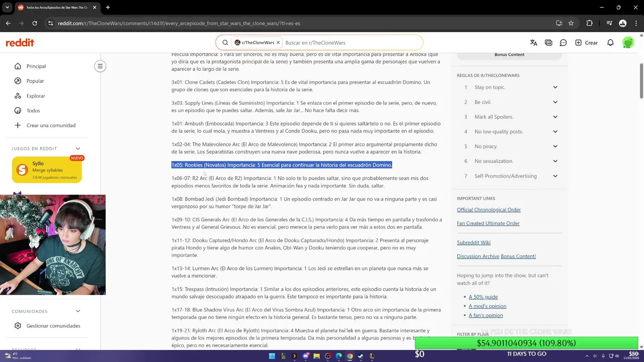Click the install app icon in address bar
644x362 pixels.
558,23
